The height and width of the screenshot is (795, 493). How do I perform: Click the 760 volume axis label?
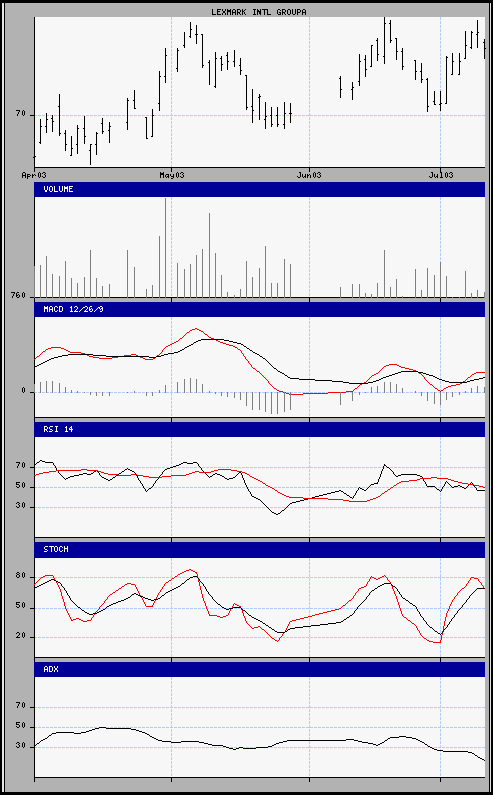point(18,295)
